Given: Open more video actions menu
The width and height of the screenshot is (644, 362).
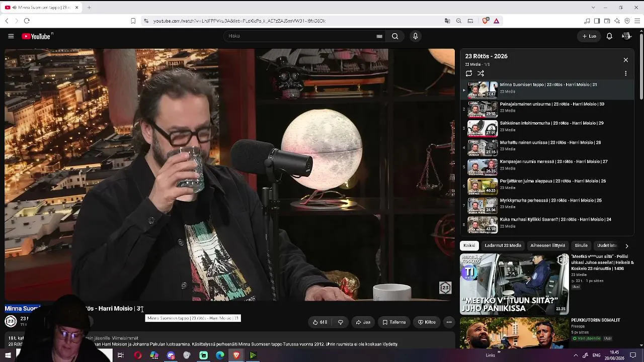Looking at the screenshot, I should click(x=449, y=322).
